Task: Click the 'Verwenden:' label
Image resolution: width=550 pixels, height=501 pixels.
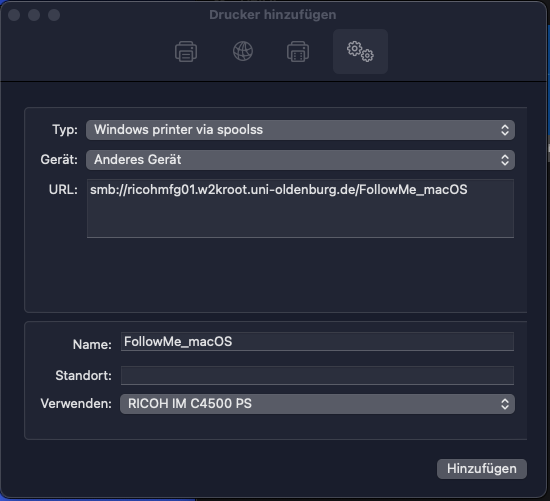Action: [76, 403]
